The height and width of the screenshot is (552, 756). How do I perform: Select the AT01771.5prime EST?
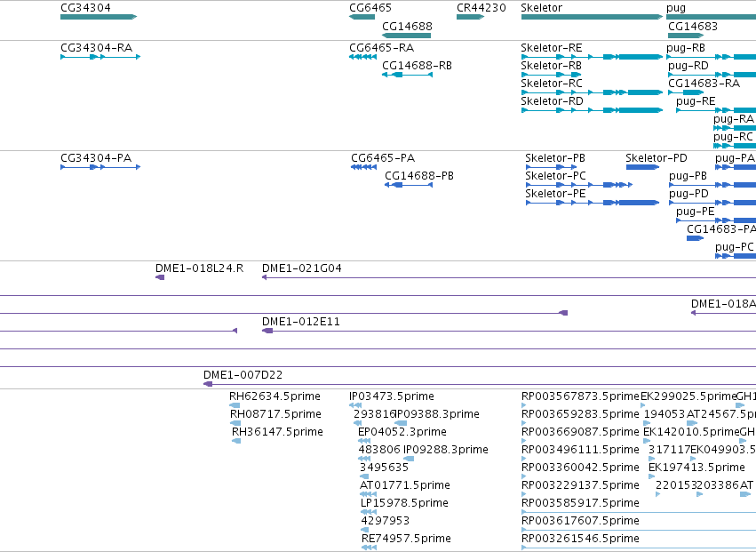(369, 494)
